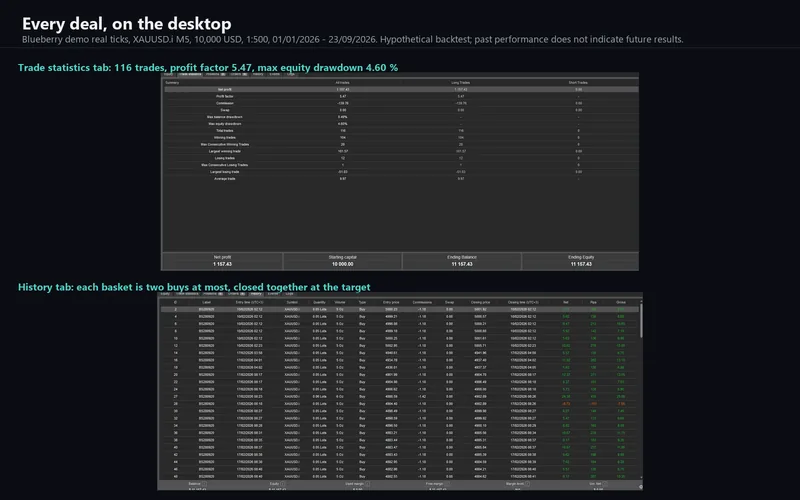Select History row with ID 48
The image size is (800, 500).
[399, 477]
